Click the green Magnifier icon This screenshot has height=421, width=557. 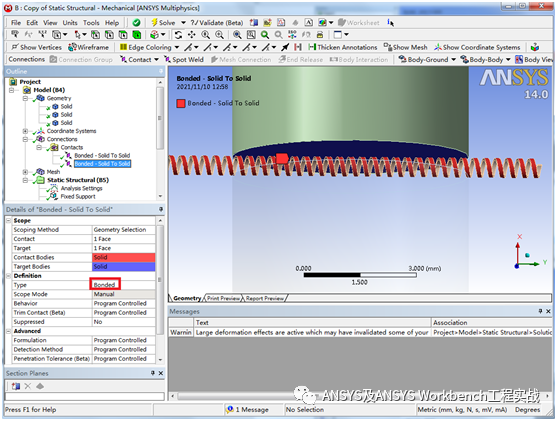(265, 35)
